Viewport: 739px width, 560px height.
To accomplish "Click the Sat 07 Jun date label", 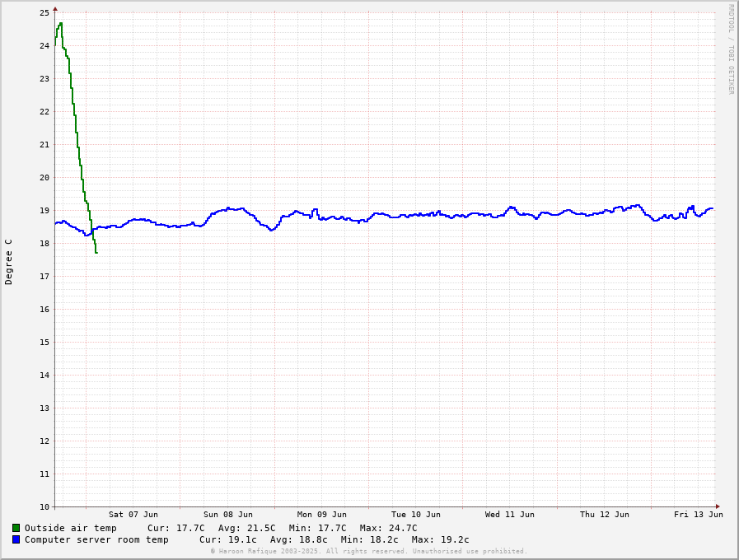I will point(133,515).
